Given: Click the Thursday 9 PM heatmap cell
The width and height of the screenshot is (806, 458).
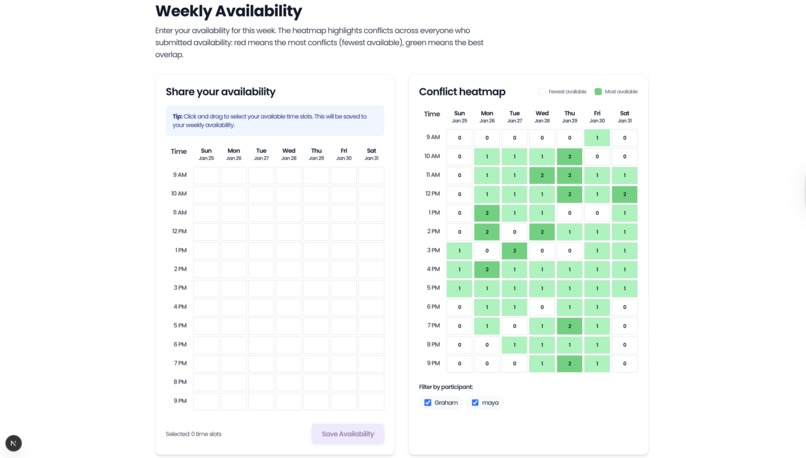Looking at the screenshot, I should click(x=570, y=363).
